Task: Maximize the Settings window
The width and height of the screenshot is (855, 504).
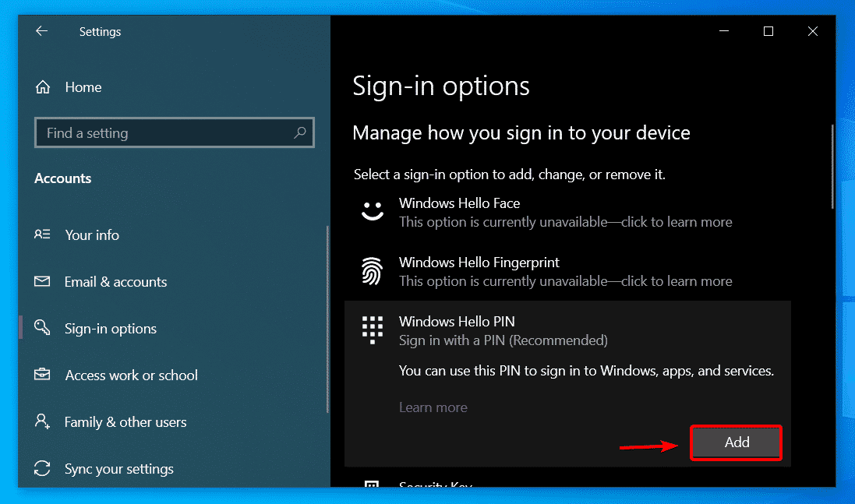Action: pyautogui.click(x=768, y=31)
